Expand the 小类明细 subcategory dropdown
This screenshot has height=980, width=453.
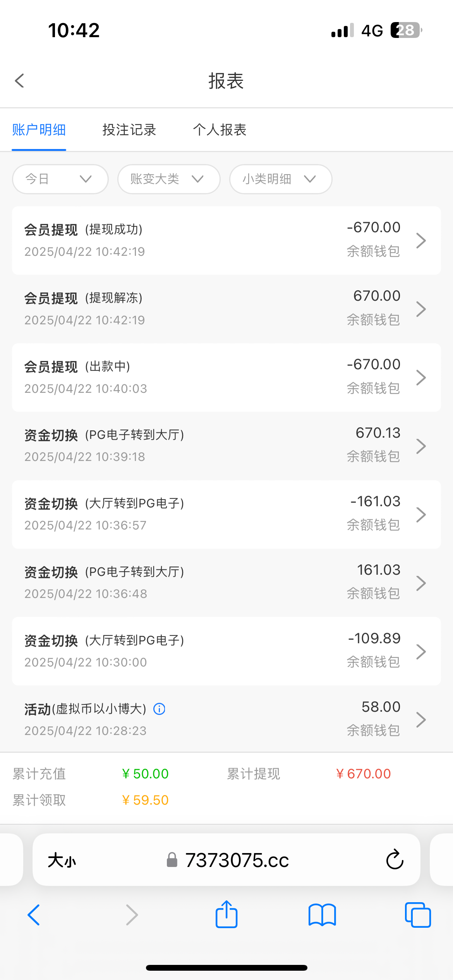pyautogui.click(x=280, y=179)
